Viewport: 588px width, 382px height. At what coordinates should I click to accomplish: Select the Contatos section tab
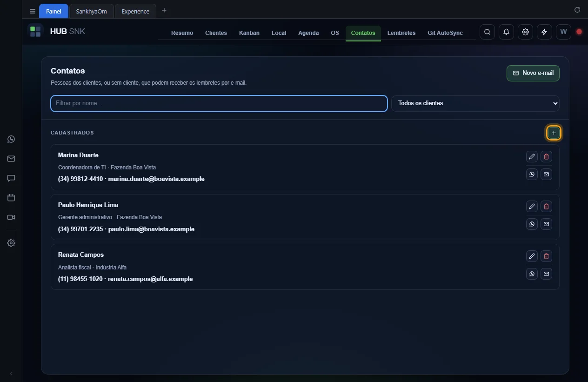[363, 33]
